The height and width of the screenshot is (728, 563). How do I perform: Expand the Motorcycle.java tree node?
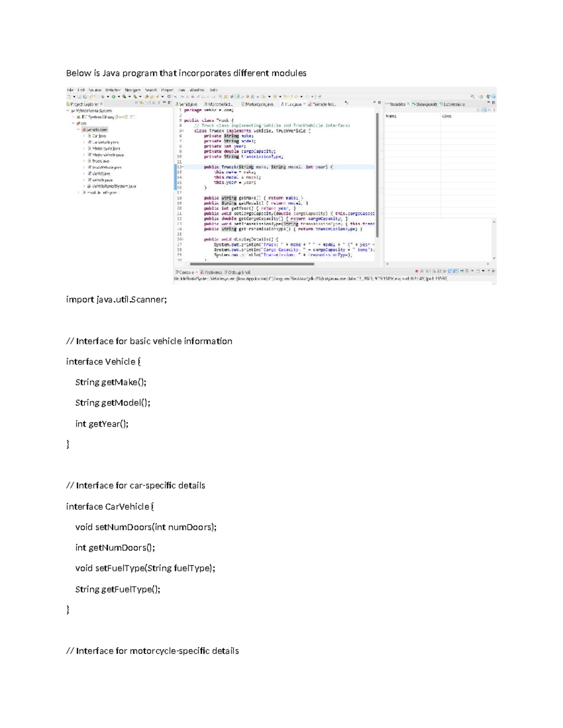(84, 148)
